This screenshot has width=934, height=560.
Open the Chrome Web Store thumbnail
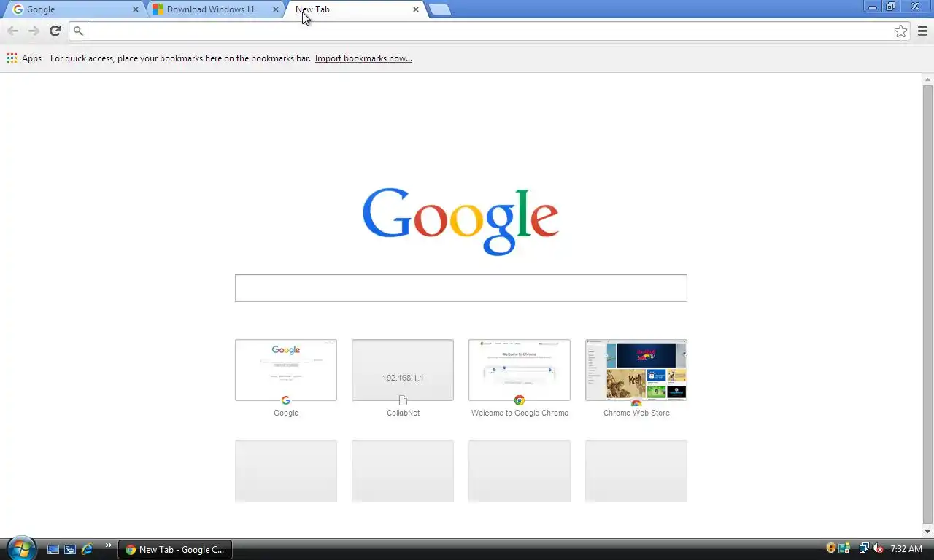[636, 370]
